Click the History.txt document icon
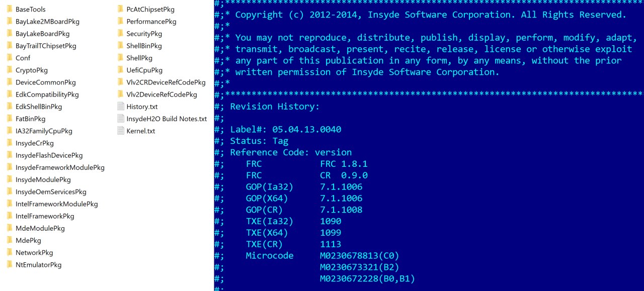Image resolution: width=644 pixels, height=291 pixels. [120, 107]
